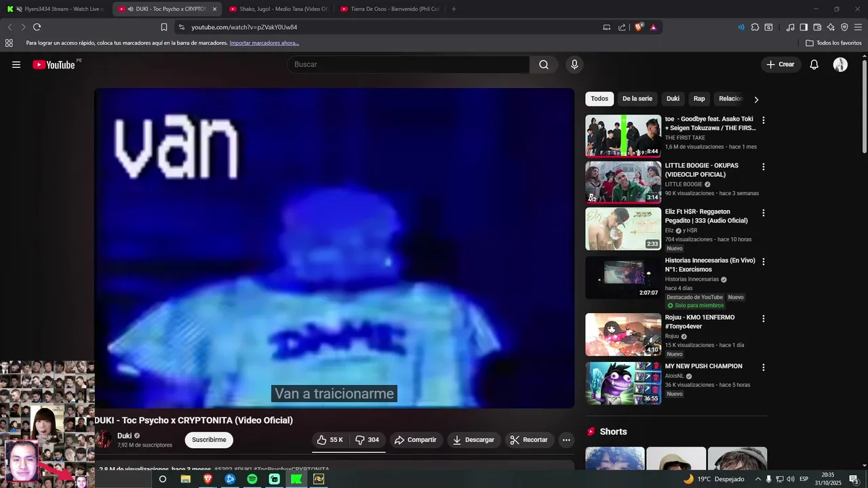
Task: Open the Brave Wallet icon
Action: pos(817,27)
